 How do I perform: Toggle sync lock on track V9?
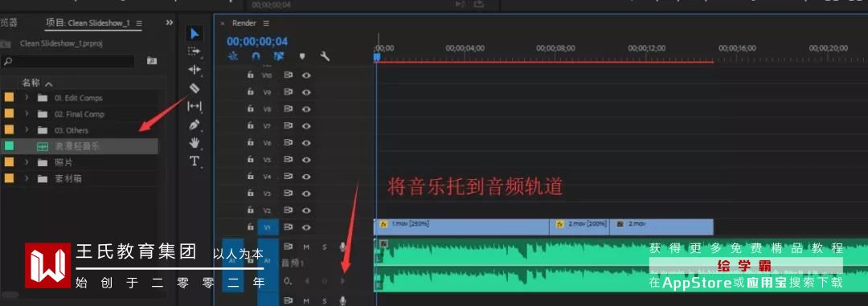tap(288, 92)
